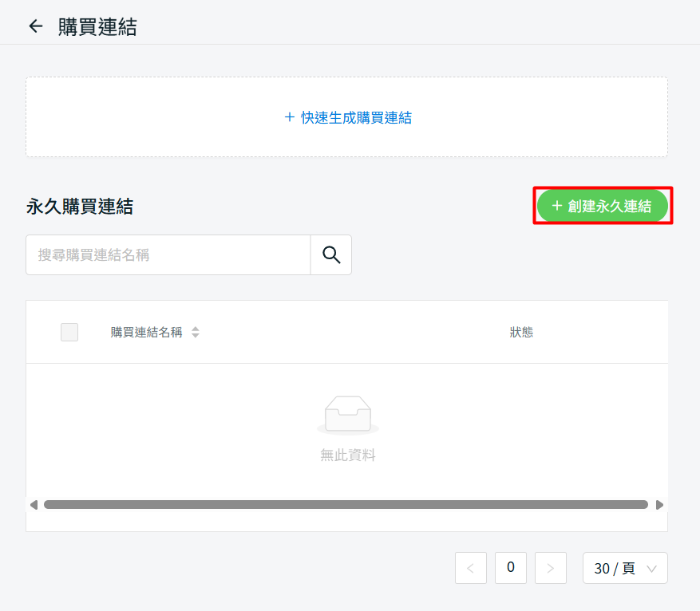The width and height of the screenshot is (700, 611).
Task: Click the 快速生成購買連結 link
Action: point(348,117)
